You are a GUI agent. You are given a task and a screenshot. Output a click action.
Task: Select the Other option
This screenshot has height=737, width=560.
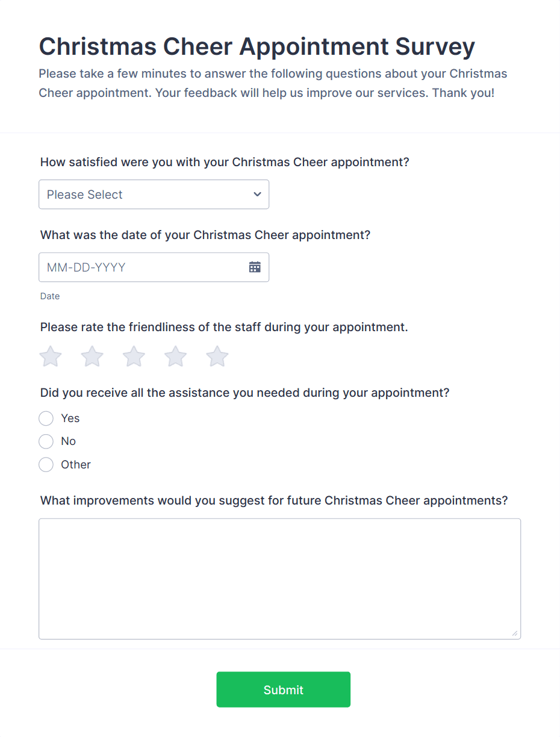[x=46, y=464]
